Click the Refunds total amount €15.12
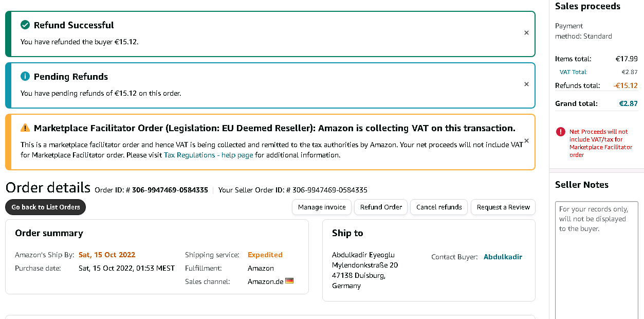Image resolution: width=644 pixels, height=319 pixels. tap(625, 85)
